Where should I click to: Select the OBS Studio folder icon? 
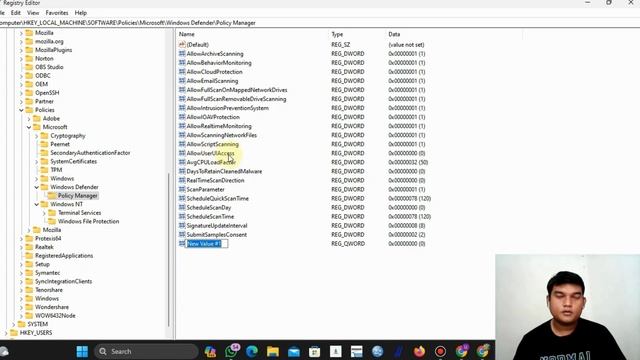(x=29, y=67)
